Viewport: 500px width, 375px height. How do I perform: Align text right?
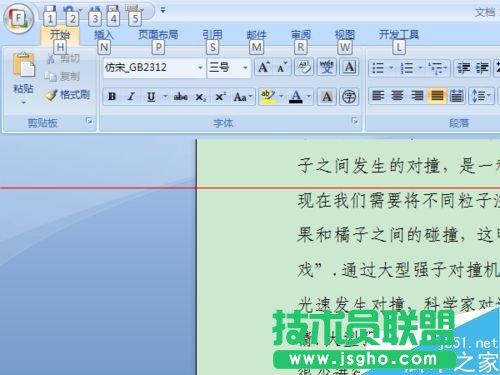417,96
